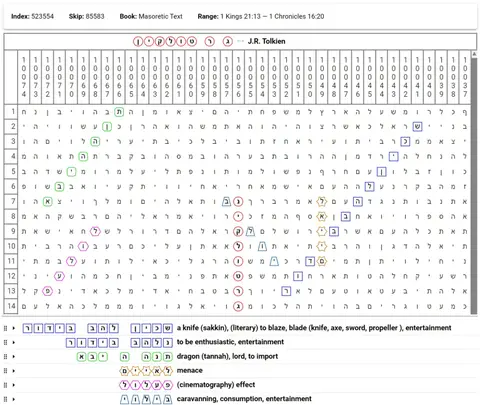Viewport: 480px width, 405px height.
Task: Select column header 10056
Action: pyautogui.click(x=238, y=77)
